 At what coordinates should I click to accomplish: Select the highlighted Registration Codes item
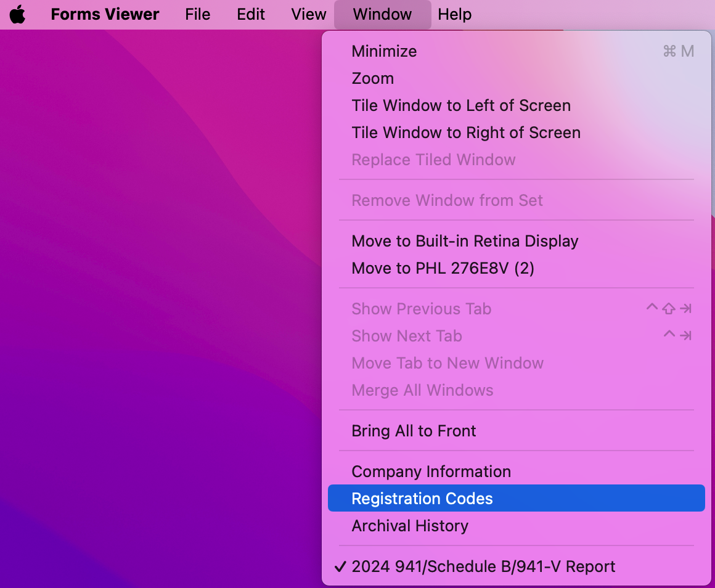point(422,499)
